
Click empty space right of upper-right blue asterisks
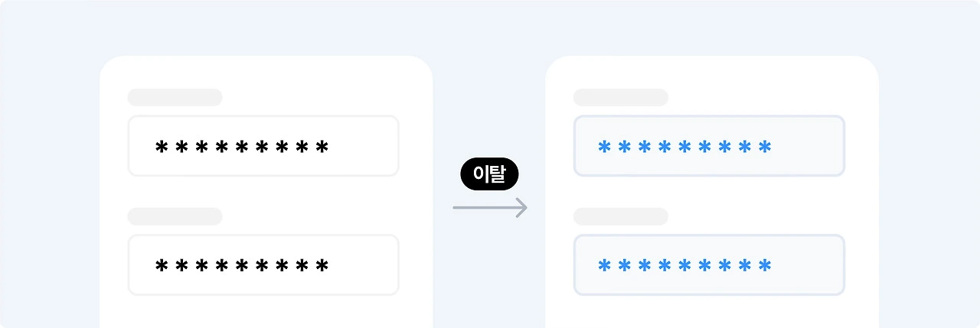(x=808, y=146)
